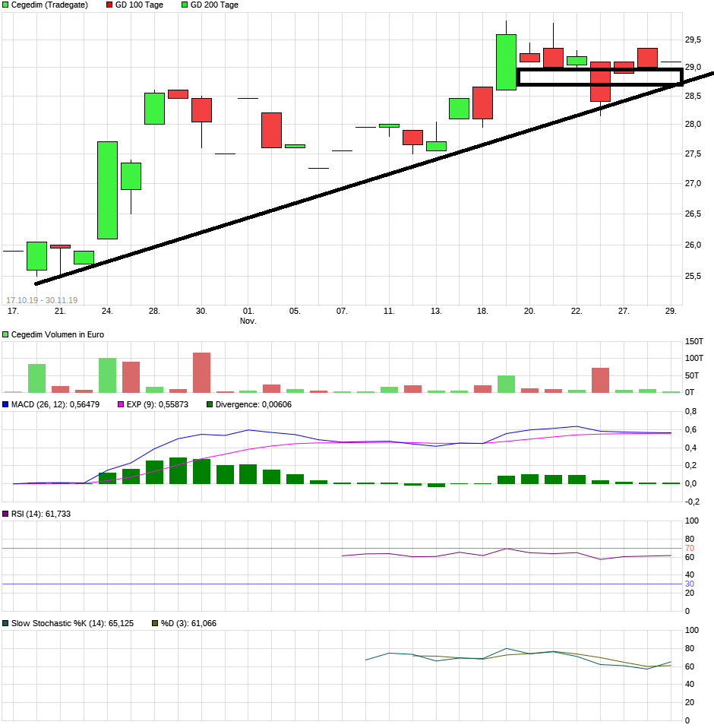Screen dimensions: 714x728
Task: Click the blue MACD legend swatch
Action: 5,404
